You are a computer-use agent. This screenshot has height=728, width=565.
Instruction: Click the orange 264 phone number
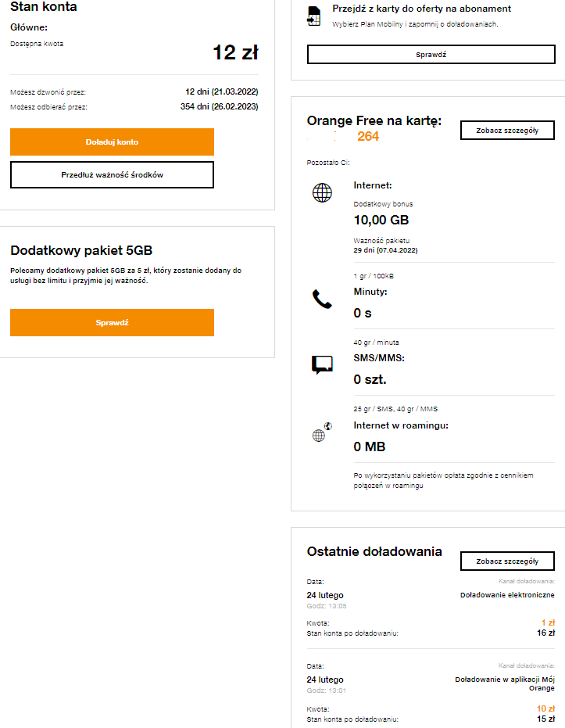click(x=367, y=137)
